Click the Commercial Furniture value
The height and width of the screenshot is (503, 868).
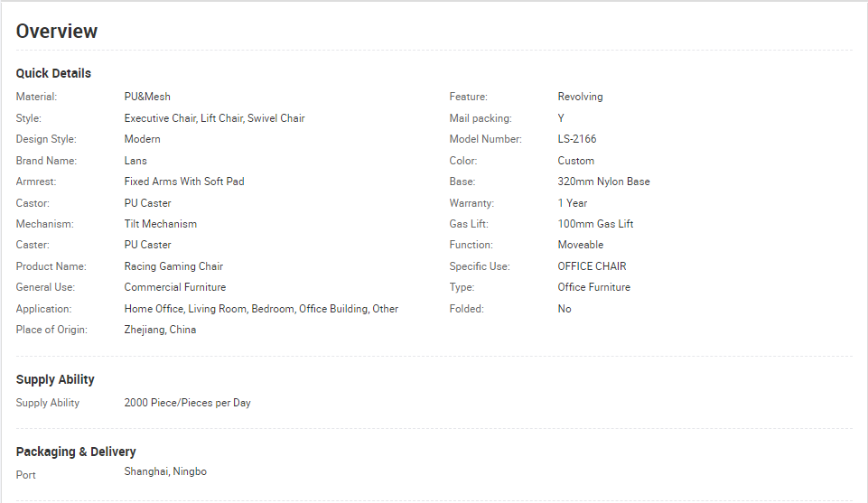click(x=175, y=287)
